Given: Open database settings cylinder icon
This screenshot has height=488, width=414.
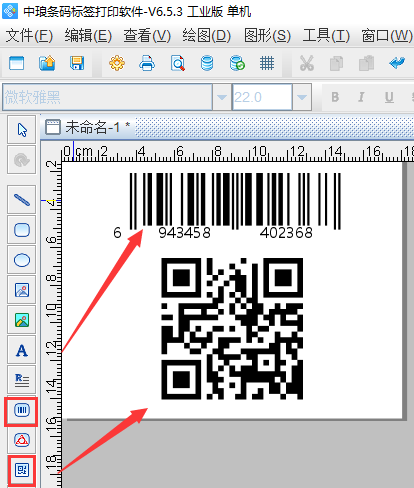Looking at the screenshot, I should (x=207, y=63).
